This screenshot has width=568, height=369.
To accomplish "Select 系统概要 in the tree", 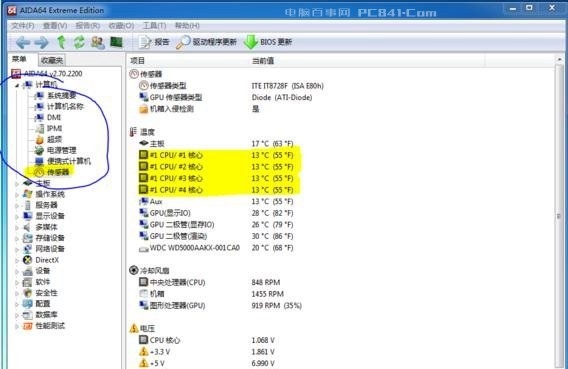I will 62,96.
